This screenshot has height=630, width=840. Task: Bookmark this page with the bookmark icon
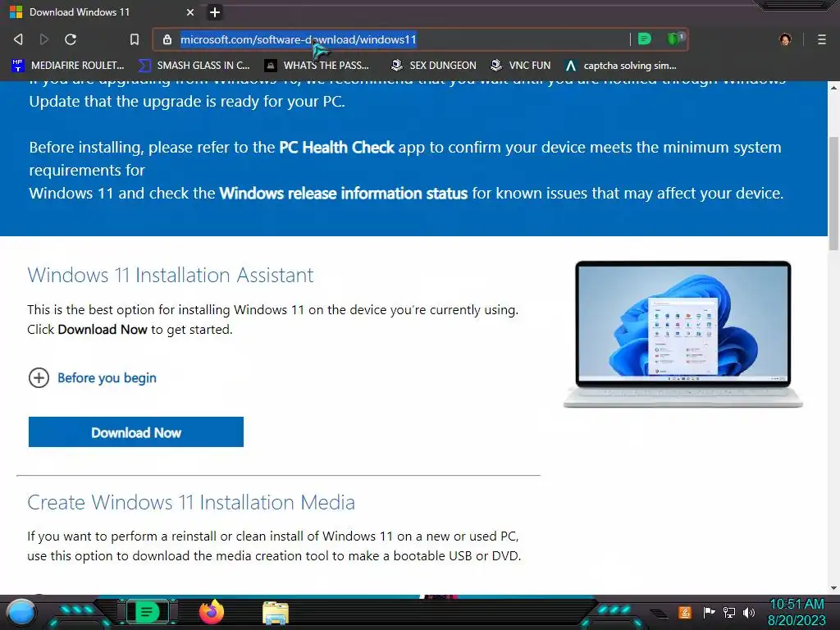(x=134, y=39)
